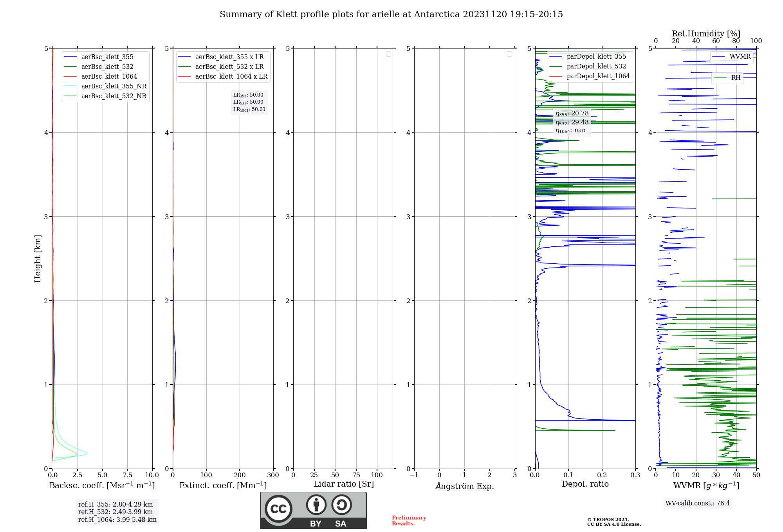Screen dimensions: 783x532
Task: Click the Extinct. coeff. axis label
Action: click(223, 485)
